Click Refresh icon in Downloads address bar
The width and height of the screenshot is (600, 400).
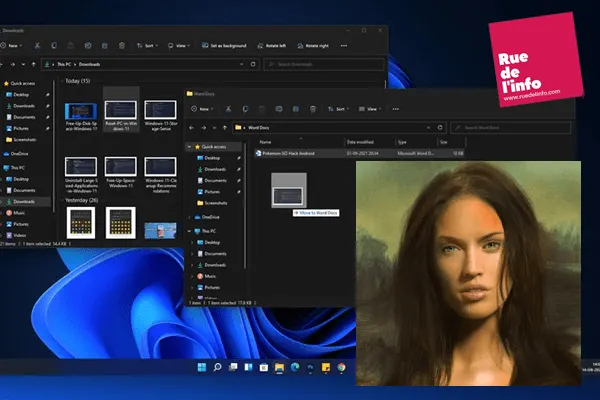(x=253, y=64)
